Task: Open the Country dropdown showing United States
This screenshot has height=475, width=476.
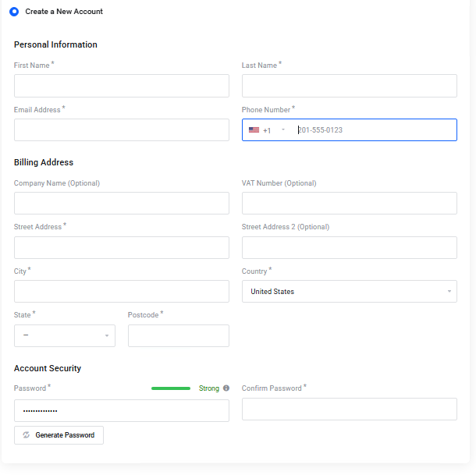Action: (349, 292)
